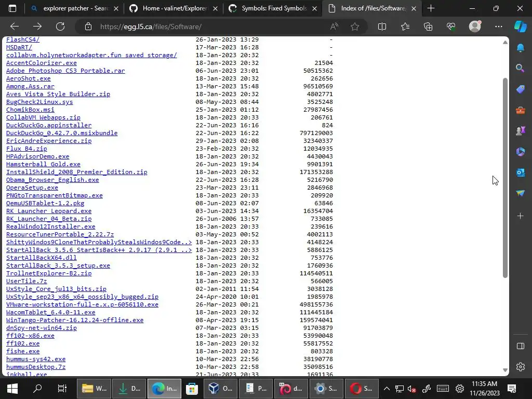Image resolution: width=532 pixels, height=399 pixels.
Task: Open sidebar Outlook icon
Action: [x=521, y=172]
